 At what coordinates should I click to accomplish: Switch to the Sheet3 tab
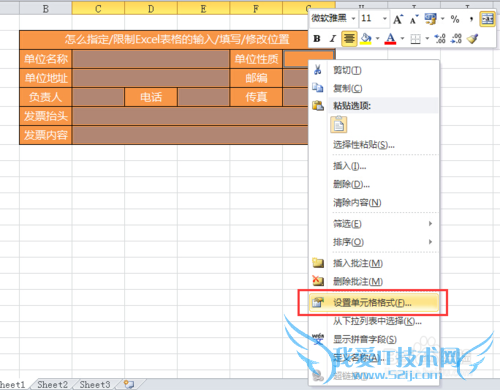tap(95, 384)
